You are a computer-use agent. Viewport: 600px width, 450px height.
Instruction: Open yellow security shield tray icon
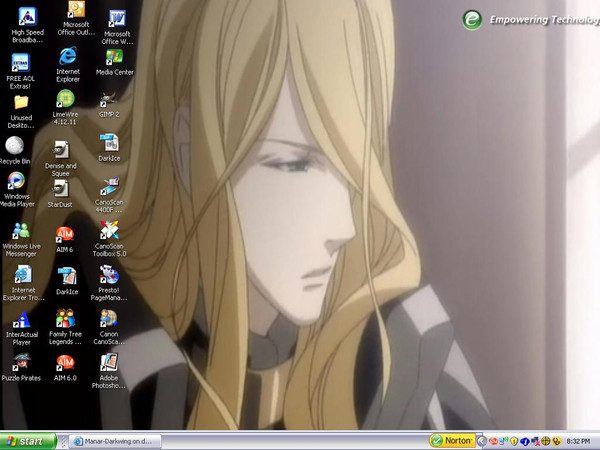(x=514, y=441)
